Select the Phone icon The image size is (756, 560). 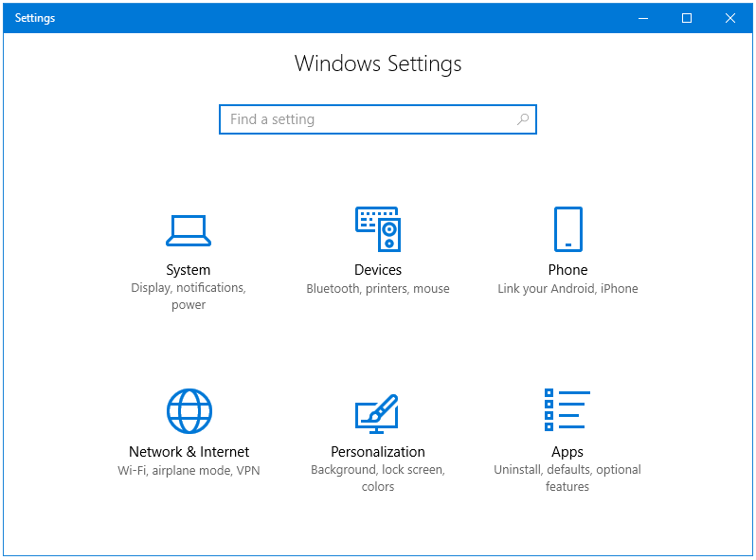568,229
